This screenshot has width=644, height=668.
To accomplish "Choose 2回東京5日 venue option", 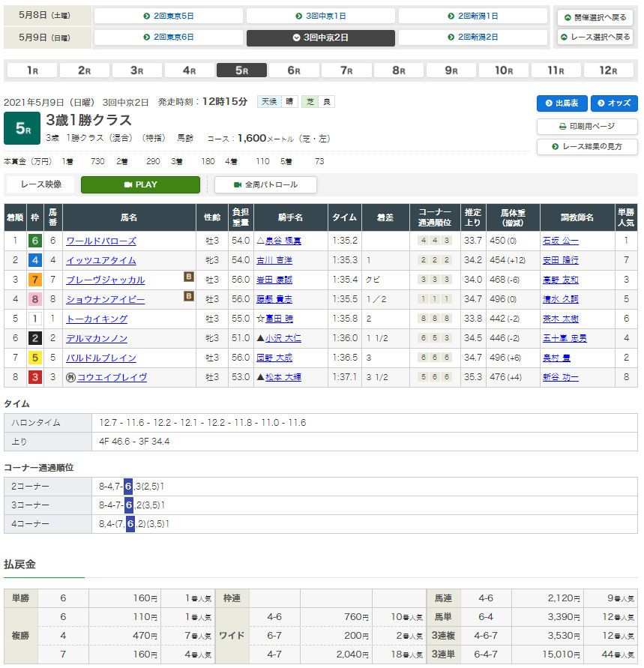I will (168, 16).
